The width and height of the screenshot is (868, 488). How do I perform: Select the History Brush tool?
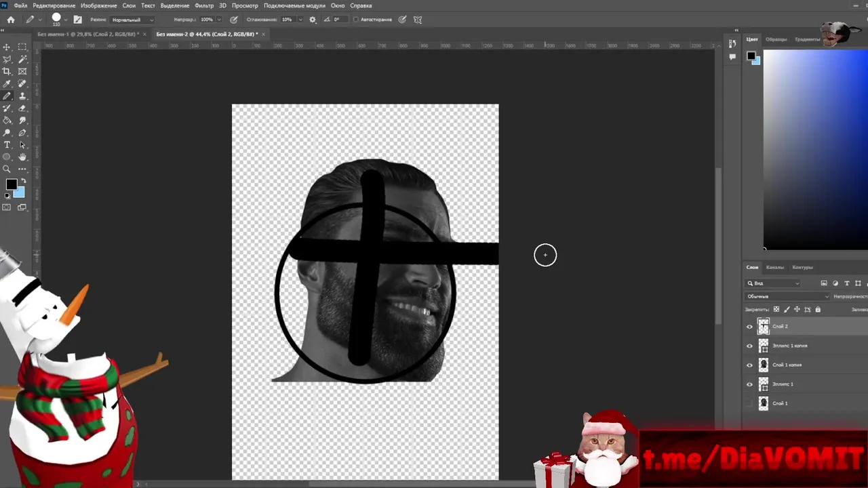[x=7, y=108]
